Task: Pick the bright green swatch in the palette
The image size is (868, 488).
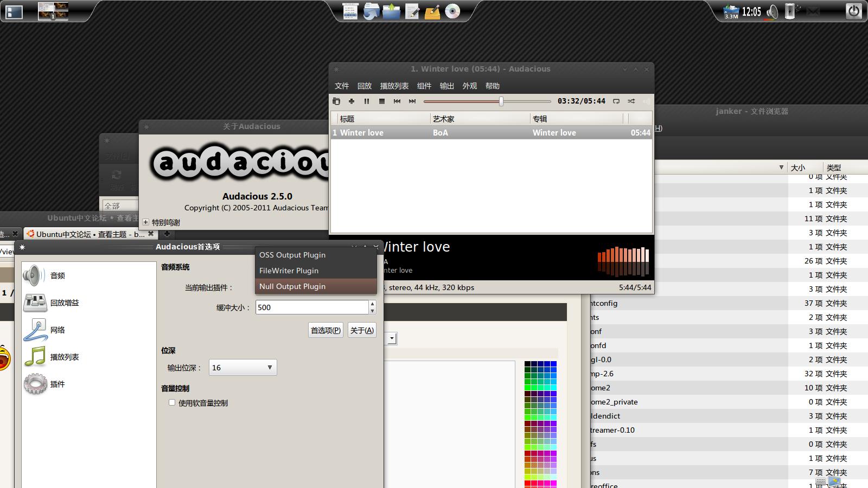Action: (527, 388)
